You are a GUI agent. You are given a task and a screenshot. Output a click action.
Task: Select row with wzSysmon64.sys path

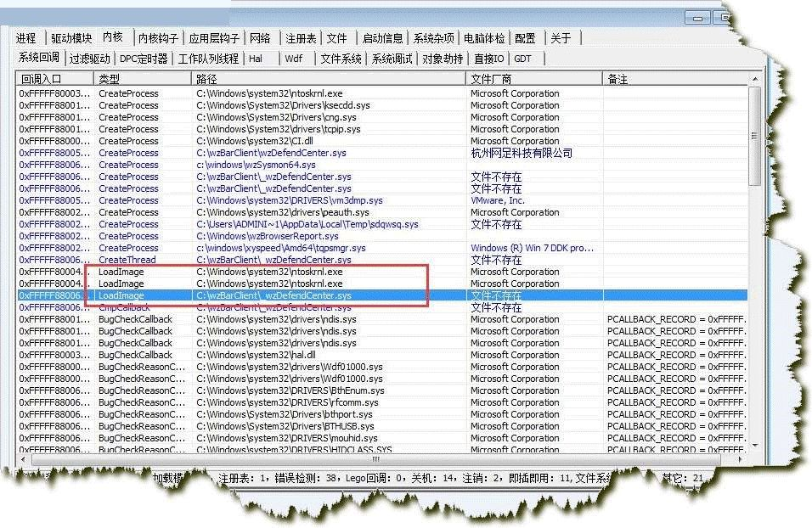pos(381,166)
